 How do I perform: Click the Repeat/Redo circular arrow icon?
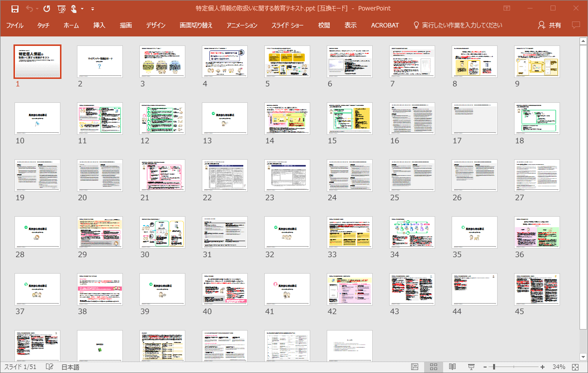pyautogui.click(x=46, y=8)
